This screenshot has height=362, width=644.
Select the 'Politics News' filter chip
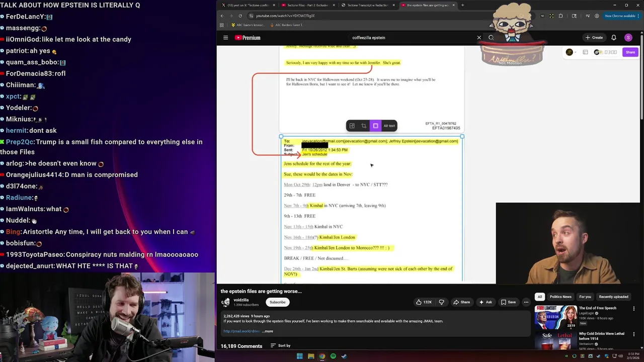(x=560, y=297)
